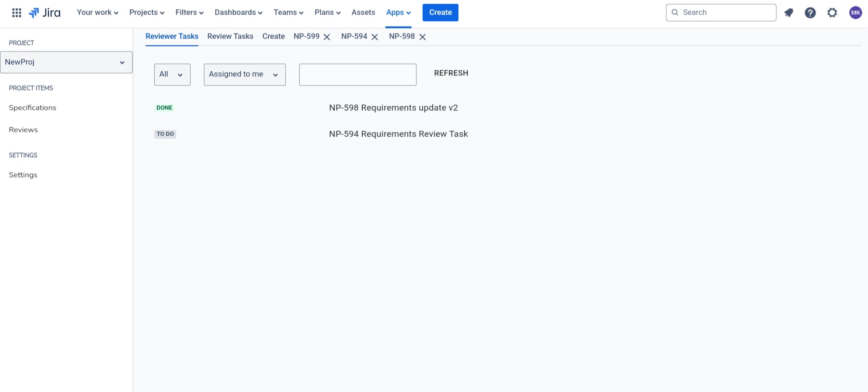The height and width of the screenshot is (392, 868).
Task: Open the help question mark icon
Action: point(810,12)
